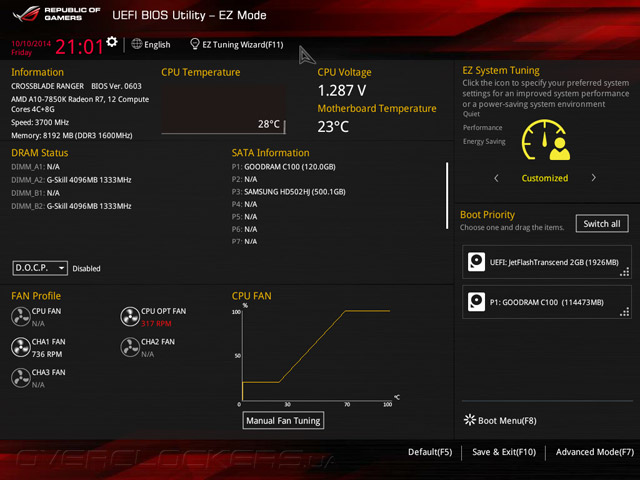This screenshot has height=480, width=640.
Task: Click the CPU fan curve graph
Action: (316, 356)
